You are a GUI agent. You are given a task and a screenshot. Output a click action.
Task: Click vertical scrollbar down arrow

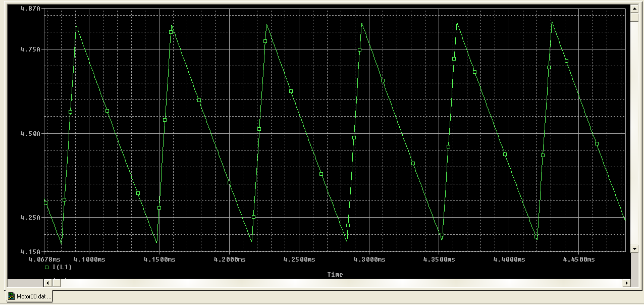click(635, 248)
